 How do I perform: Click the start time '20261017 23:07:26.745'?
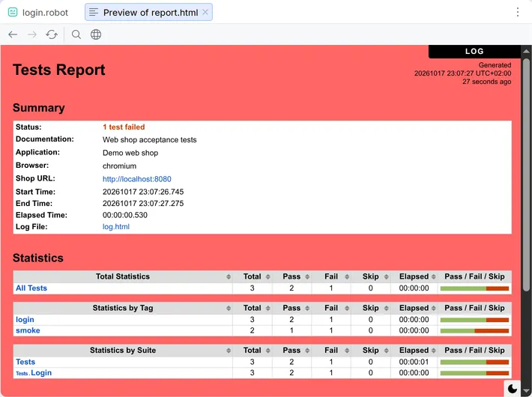coord(143,192)
